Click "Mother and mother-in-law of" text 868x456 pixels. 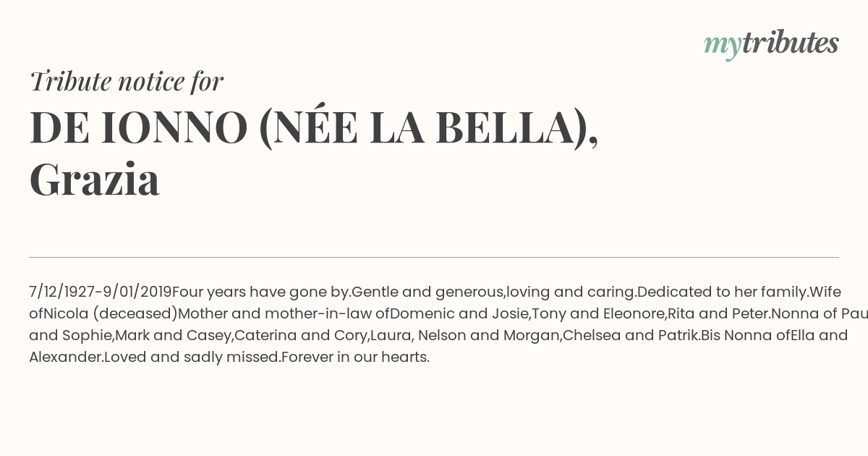point(284,313)
